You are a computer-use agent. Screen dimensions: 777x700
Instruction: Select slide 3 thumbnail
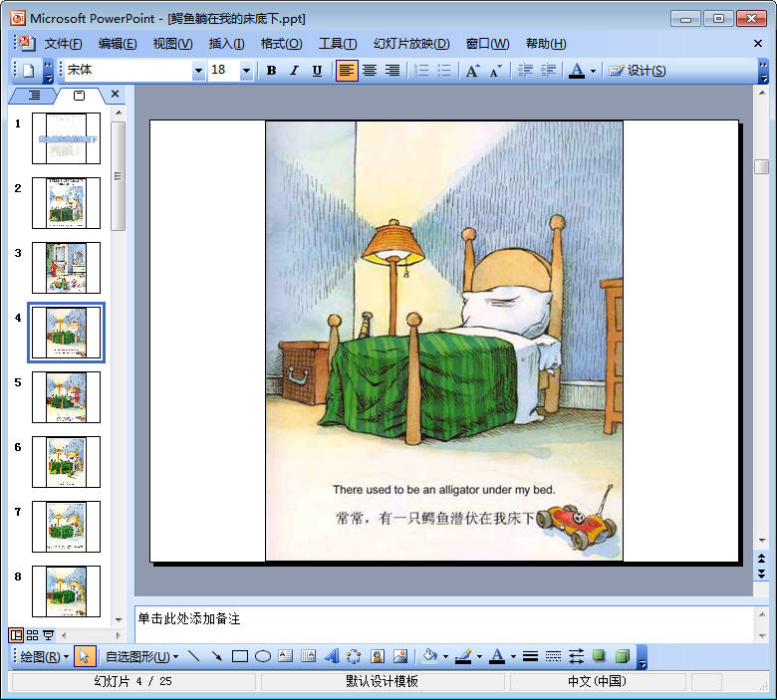[66, 268]
